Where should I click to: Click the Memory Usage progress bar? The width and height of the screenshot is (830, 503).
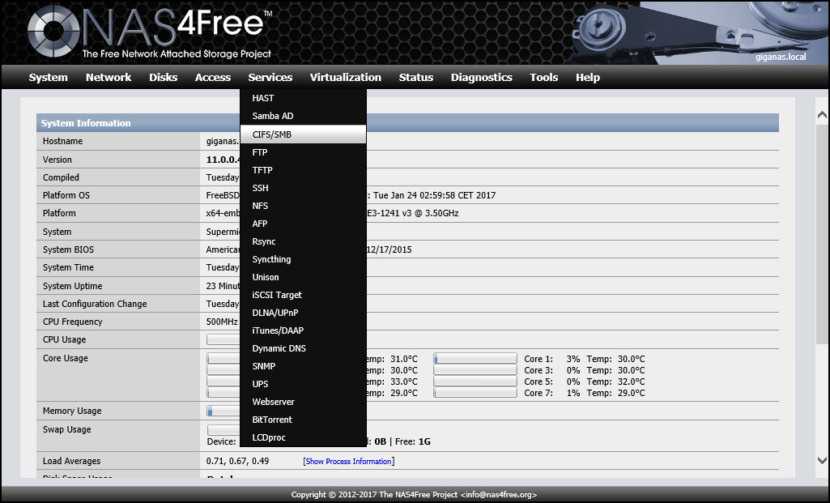tap(223, 411)
